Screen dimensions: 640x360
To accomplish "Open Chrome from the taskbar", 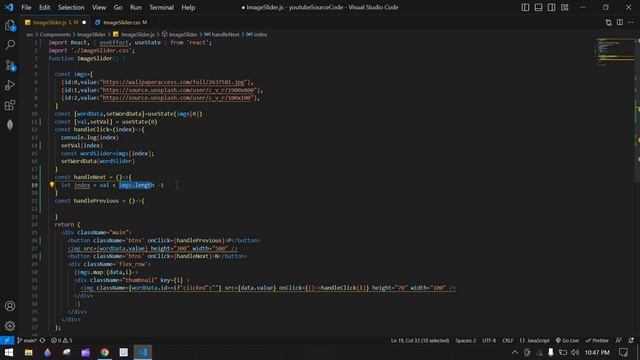I will (x=104, y=352).
